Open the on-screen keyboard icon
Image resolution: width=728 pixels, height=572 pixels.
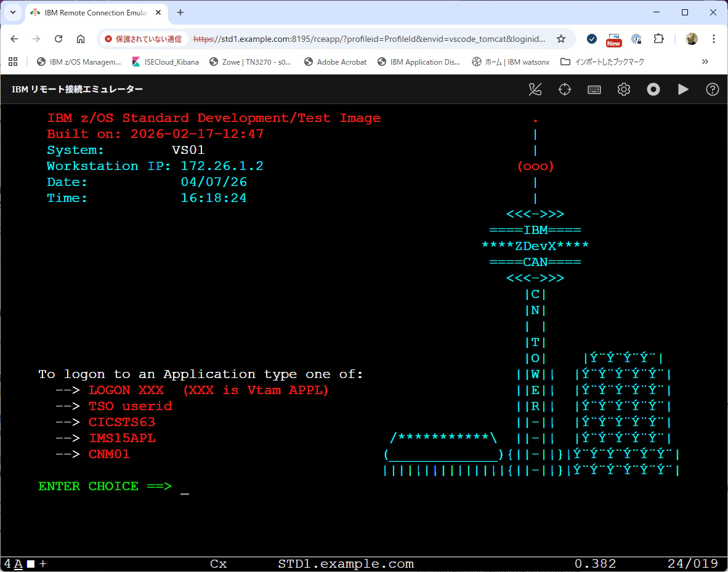[x=594, y=90]
